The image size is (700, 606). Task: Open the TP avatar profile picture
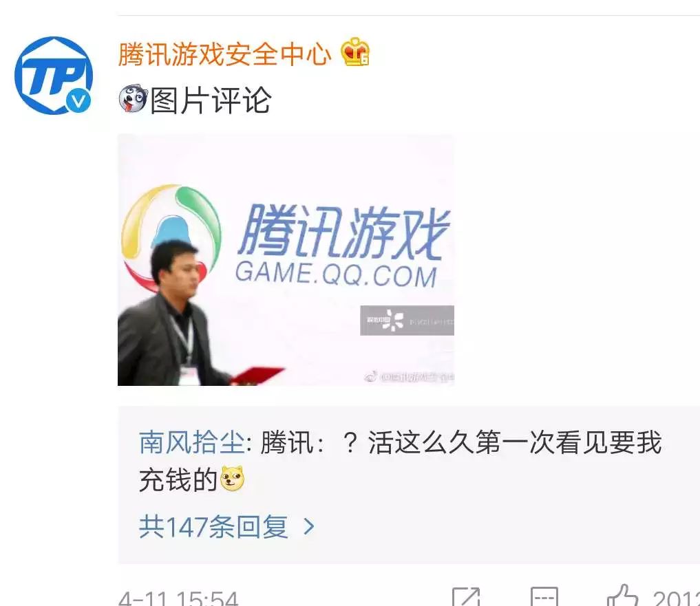(x=54, y=76)
